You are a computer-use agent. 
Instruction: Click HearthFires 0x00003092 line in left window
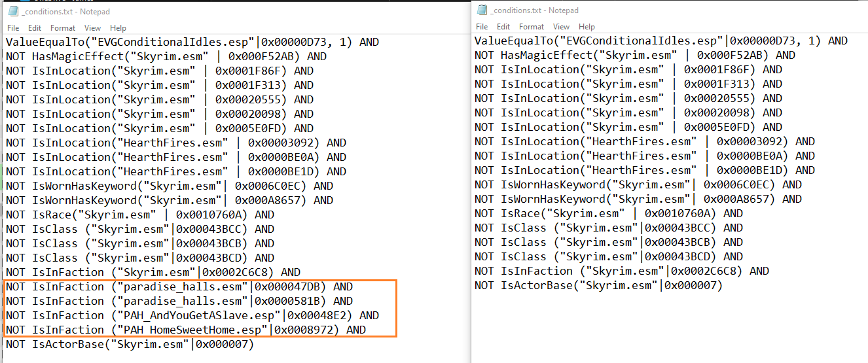(x=176, y=143)
